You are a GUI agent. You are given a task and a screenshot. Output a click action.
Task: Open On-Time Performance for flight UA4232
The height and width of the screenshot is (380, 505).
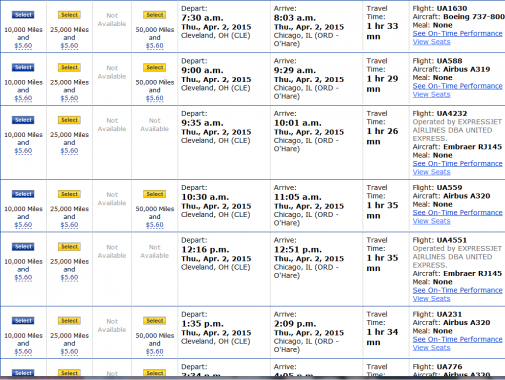tap(457, 164)
